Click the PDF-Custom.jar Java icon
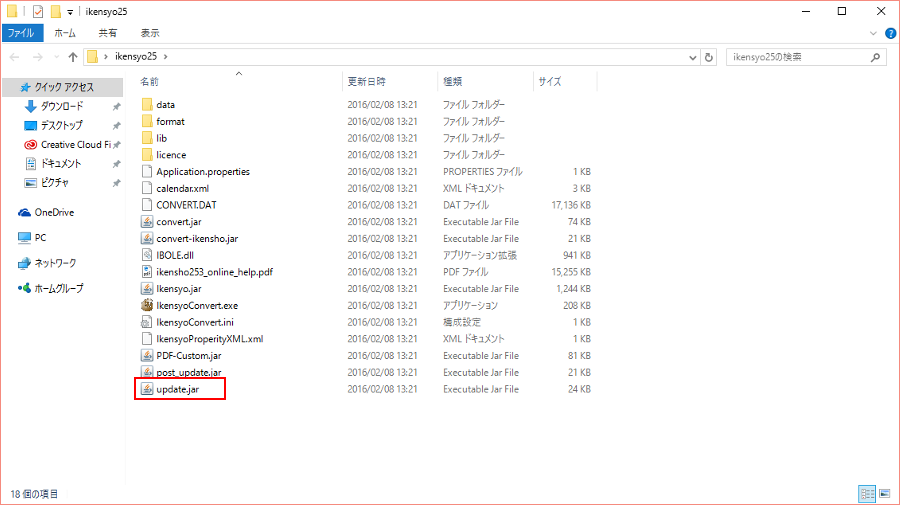This screenshot has width=900, height=505. tap(147, 355)
